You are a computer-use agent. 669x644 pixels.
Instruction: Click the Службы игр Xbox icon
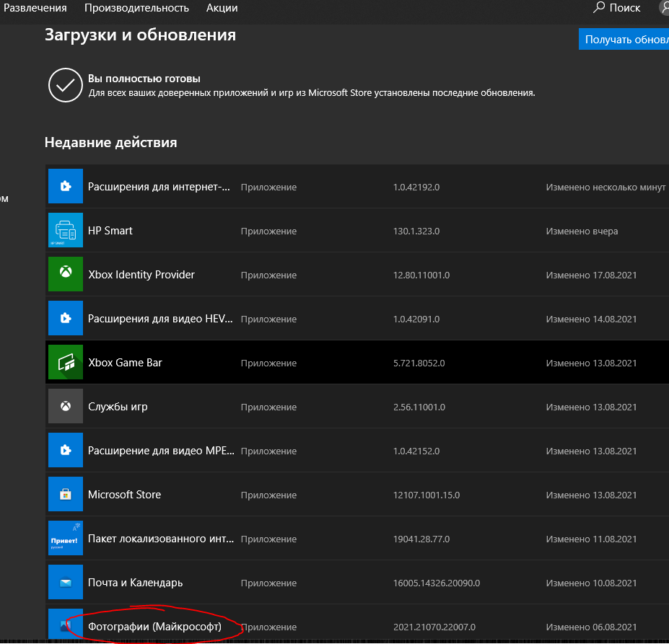[66, 407]
